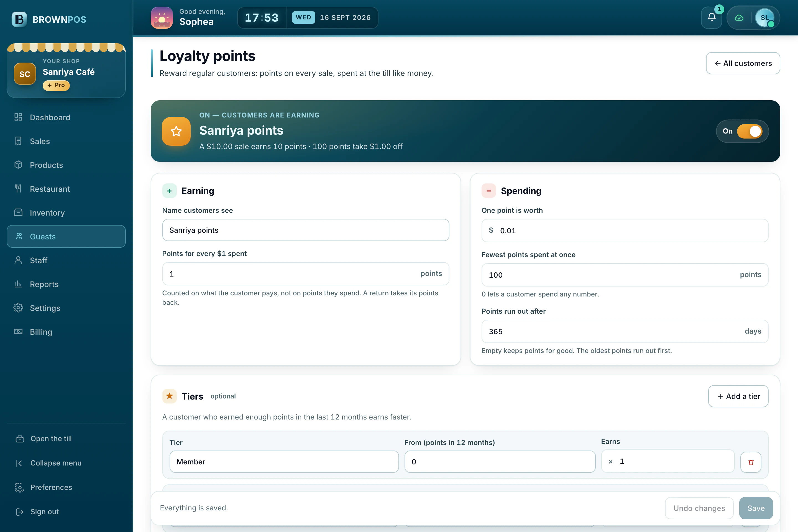This screenshot has height=532, width=798.
Task: Navigate to Inventory
Action: click(x=66, y=213)
